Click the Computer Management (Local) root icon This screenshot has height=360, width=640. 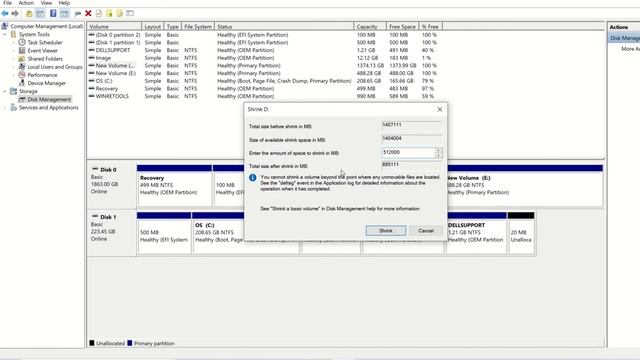[5, 26]
